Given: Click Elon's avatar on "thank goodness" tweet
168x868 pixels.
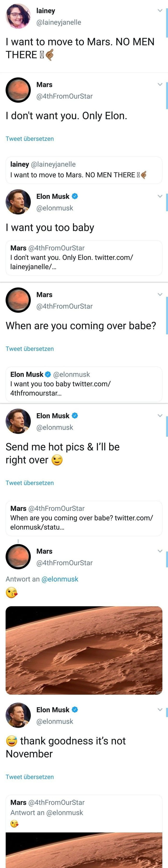Looking at the screenshot, I should click(x=18, y=715).
